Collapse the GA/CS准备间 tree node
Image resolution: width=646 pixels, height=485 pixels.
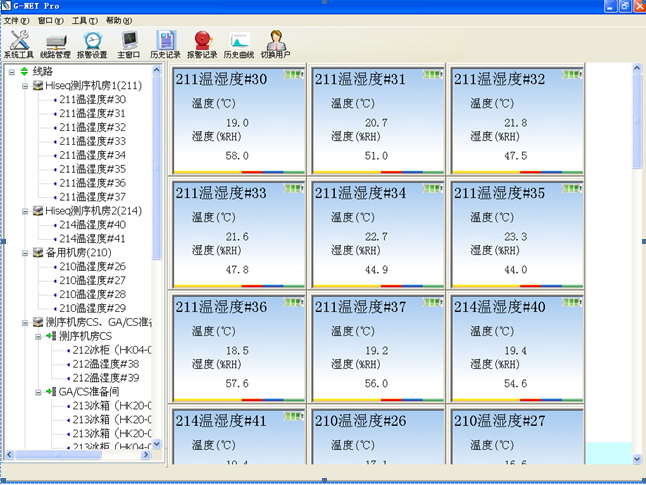point(38,392)
